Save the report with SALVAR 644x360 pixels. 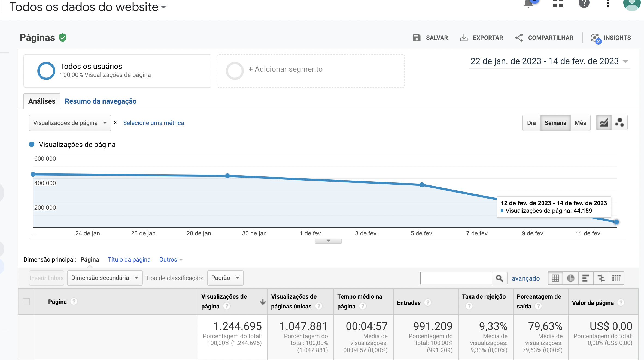point(430,38)
